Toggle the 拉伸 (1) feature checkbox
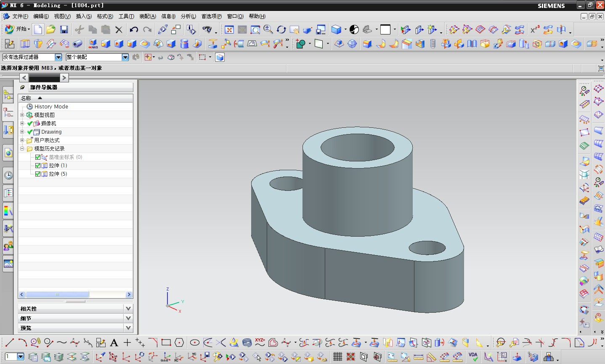The image size is (605, 364). click(x=38, y=166)
